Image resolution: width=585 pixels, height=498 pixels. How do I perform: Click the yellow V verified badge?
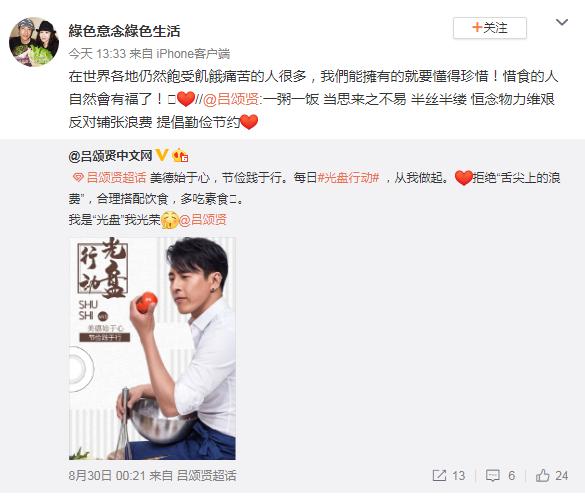tap(162, 155)
